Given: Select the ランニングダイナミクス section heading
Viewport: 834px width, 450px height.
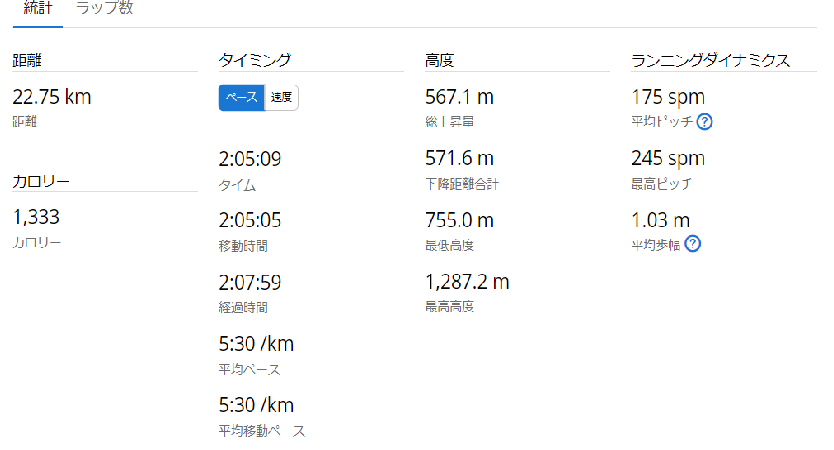Looking at the screenshot, I should pos(710,60).
